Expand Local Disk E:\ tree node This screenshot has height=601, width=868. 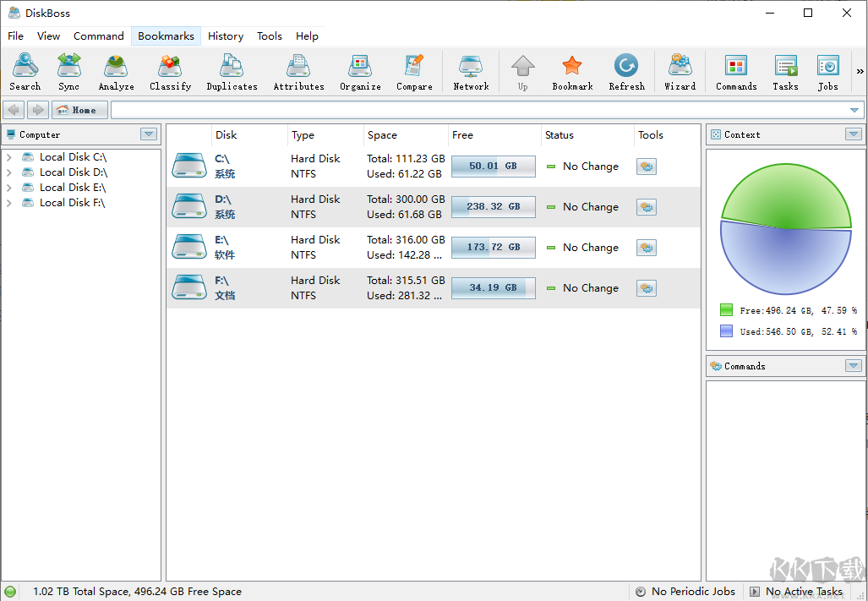[x=8, y=188]
